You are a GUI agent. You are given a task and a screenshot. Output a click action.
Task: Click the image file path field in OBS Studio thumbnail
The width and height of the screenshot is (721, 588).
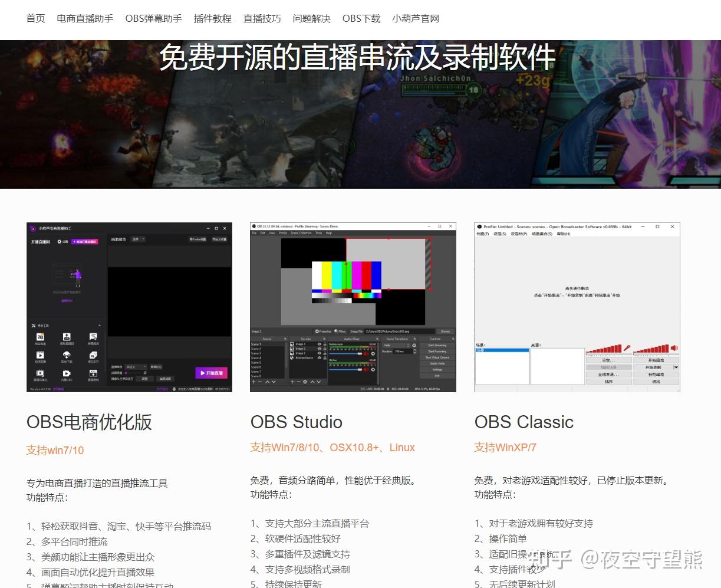400,331
